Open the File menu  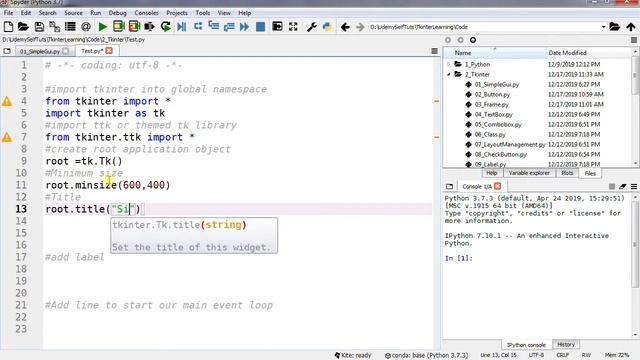click(x=8, y=13)
